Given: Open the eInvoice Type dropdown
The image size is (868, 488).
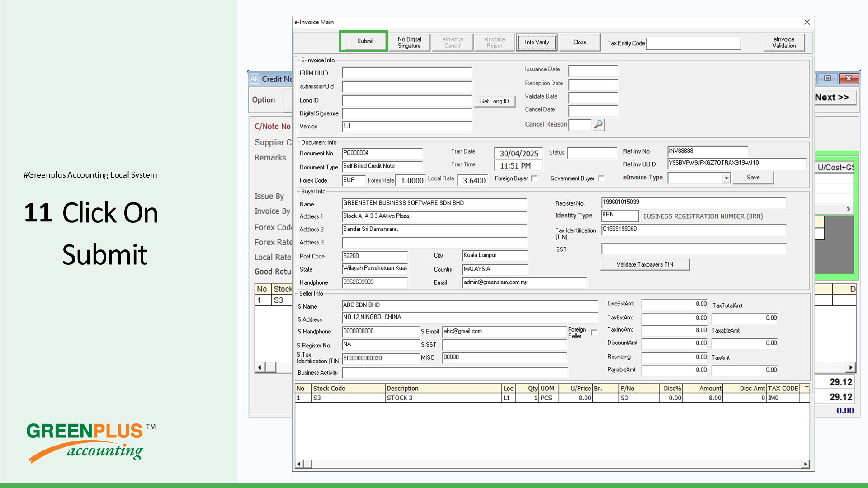Looking at the screenshot, I should point(726,178).
